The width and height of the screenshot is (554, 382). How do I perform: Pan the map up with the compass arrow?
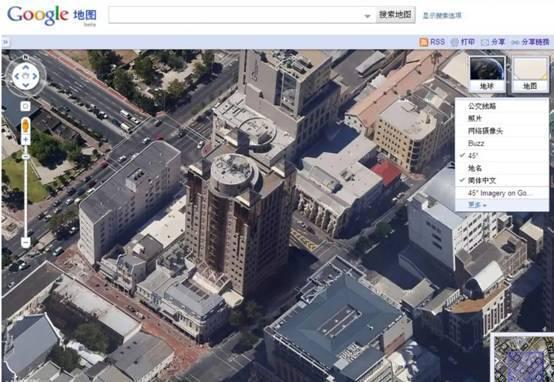pos(25,66)
